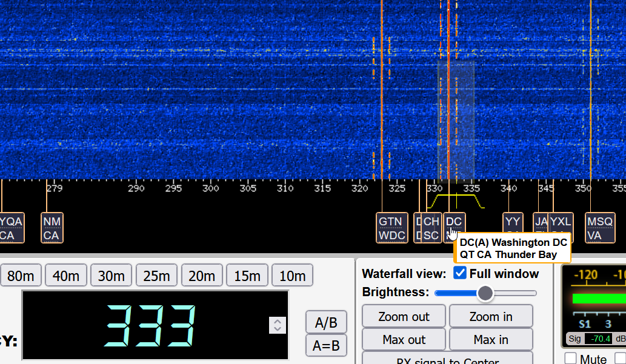Switch to the 80m band
626x364 pixels.
pos(21,276)
